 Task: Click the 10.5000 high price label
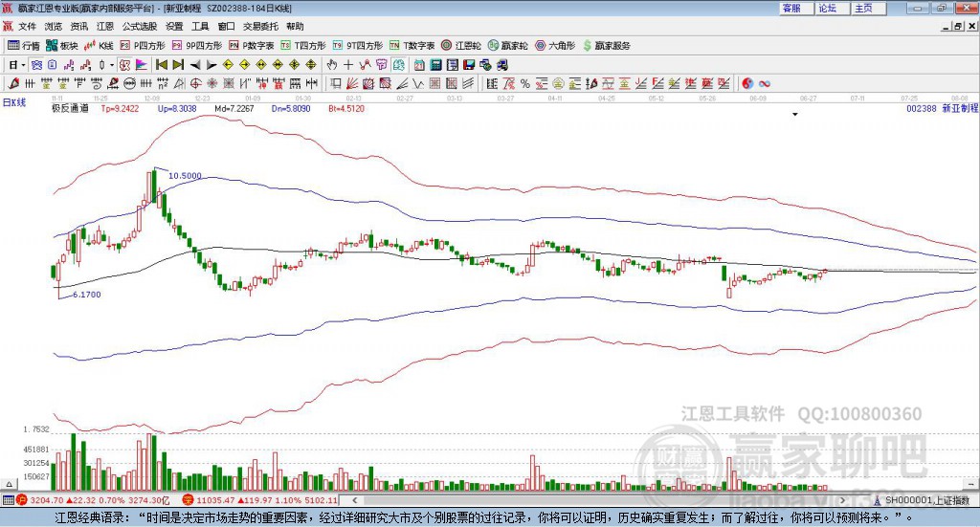[185, 176]
